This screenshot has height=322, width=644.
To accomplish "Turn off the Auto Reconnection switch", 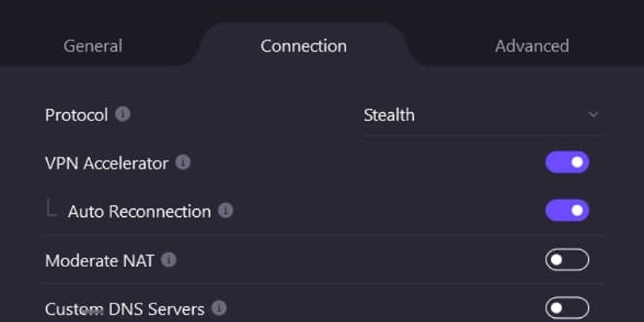I will (x=567, y=211).
